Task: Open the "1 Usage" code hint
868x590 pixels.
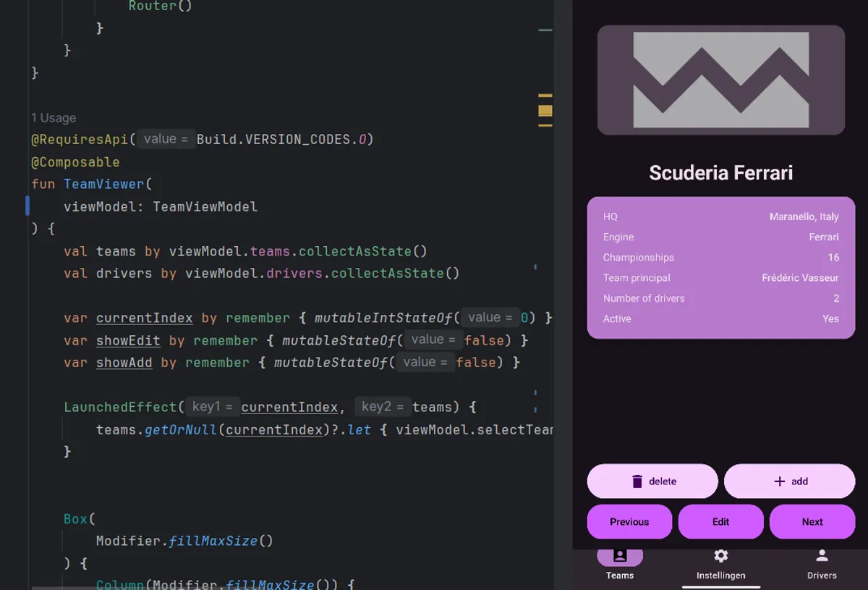Action: click(x=54, y=118)
